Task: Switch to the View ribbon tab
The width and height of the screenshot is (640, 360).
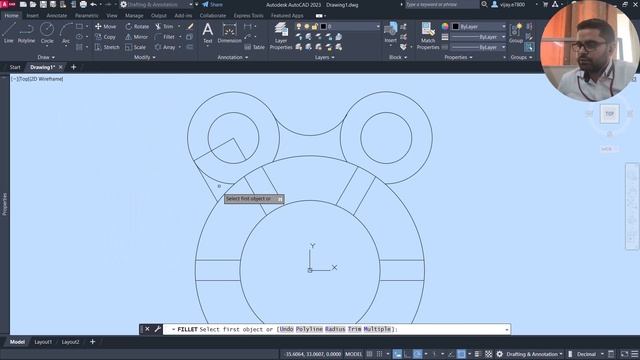Action: coord(111,16)
